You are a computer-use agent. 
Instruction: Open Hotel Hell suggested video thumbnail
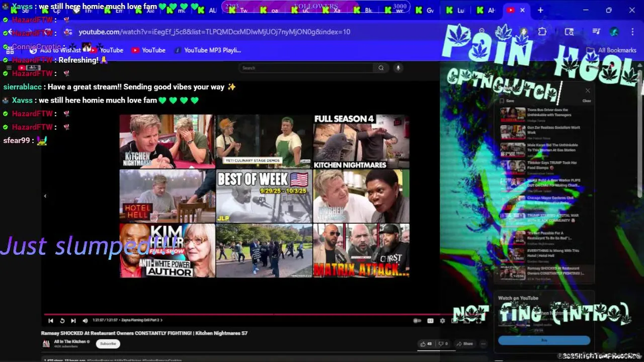[167, 196]
